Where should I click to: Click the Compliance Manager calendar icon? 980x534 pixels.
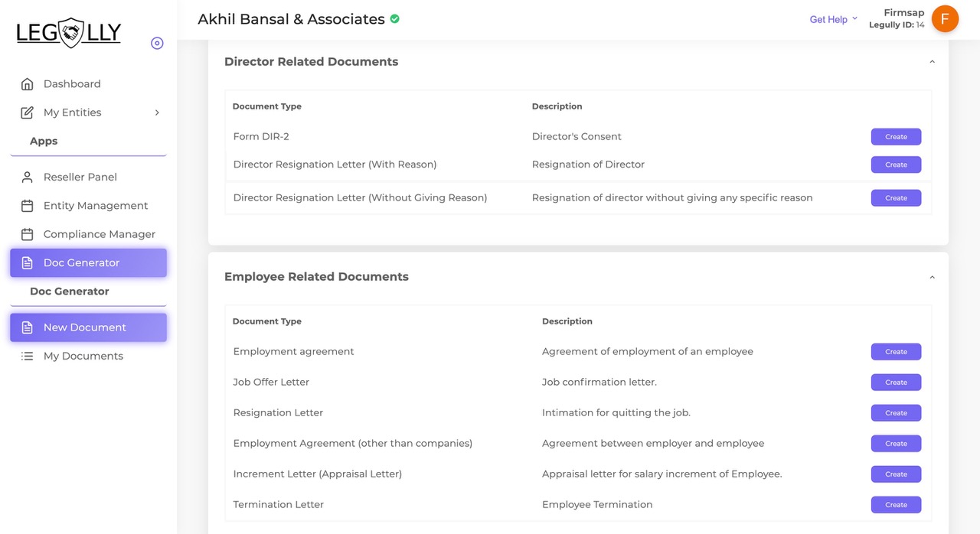[27, 234]
